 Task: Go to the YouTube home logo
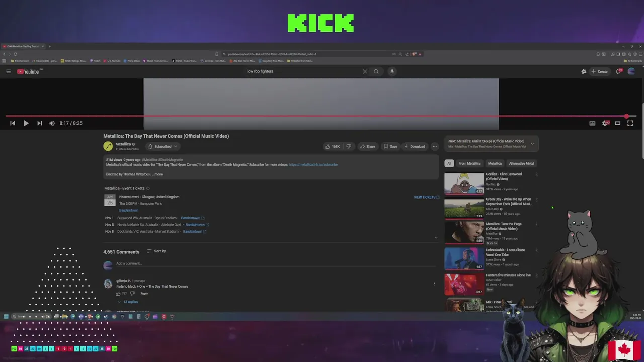[28, 71]
